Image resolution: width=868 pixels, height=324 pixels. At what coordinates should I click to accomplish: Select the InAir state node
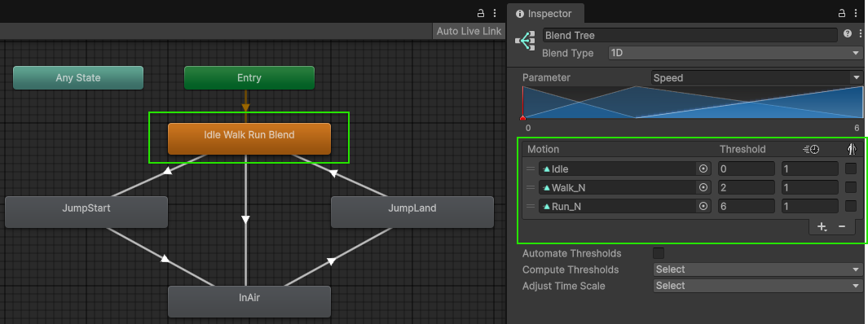(249, 301)
